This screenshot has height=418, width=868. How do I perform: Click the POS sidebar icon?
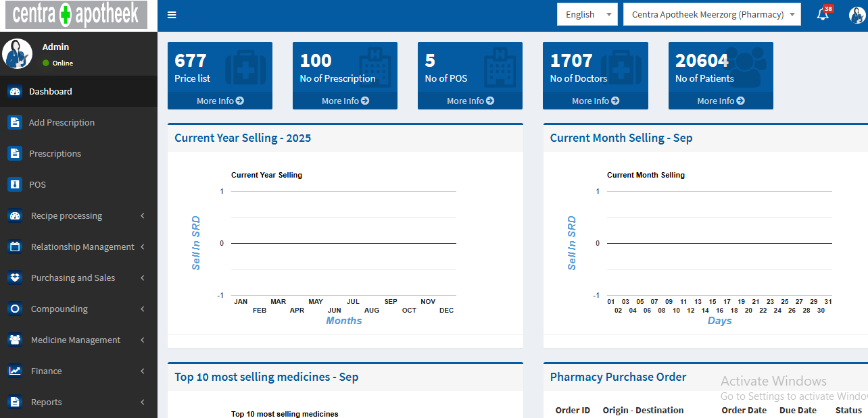coord(15,184)
